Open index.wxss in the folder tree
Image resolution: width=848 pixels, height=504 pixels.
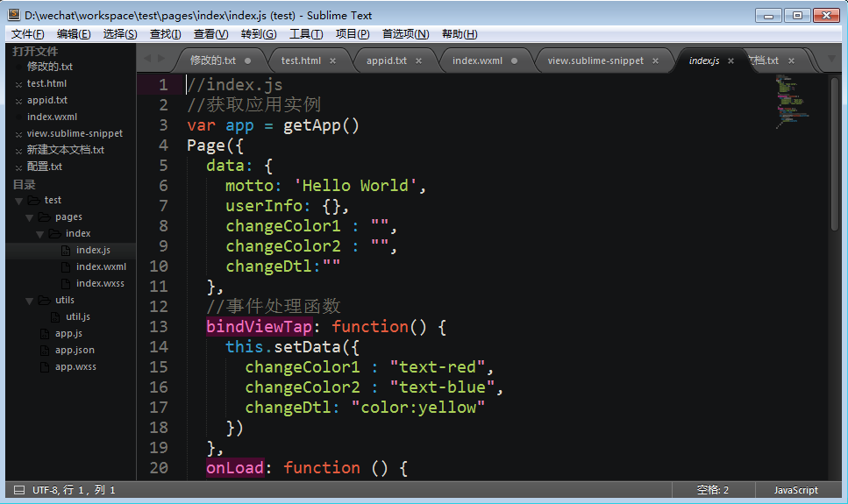click(100, 283)
